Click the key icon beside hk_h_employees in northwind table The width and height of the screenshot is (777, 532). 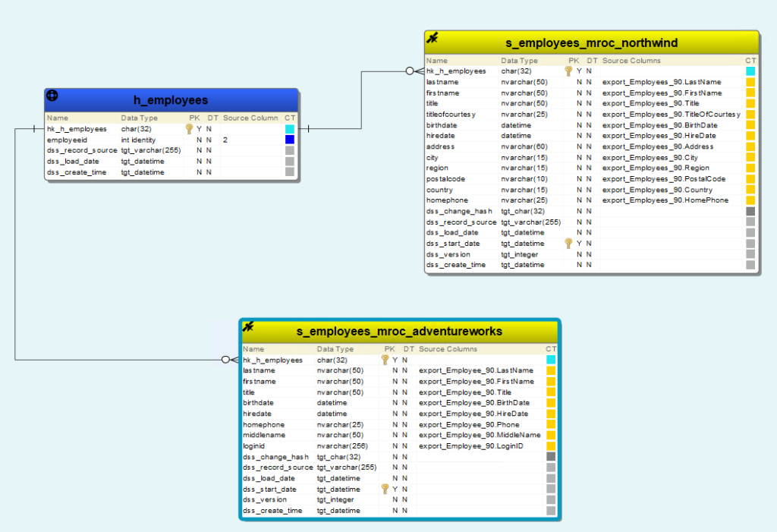click(x=568, y=71)
